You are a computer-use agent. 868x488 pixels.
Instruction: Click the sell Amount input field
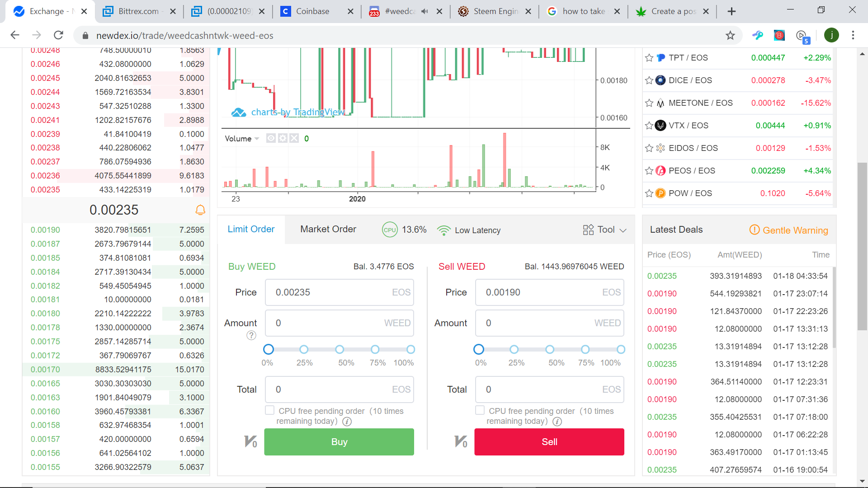tap(549, 323)
